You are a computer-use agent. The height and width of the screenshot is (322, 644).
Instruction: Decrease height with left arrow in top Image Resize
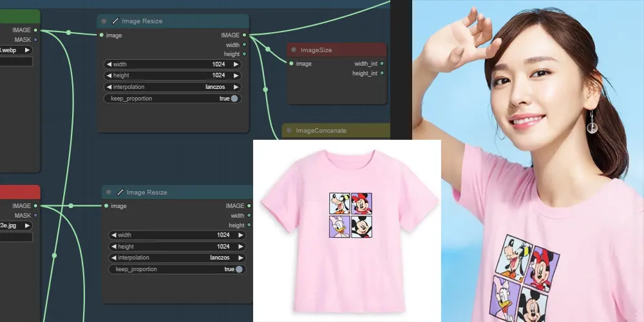tap(109, 75)
